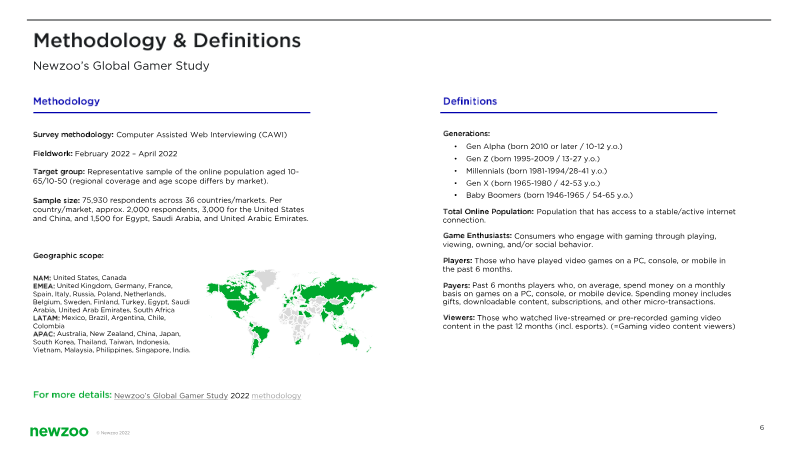Click the blue Methodology section heading
The width and height of the screenshot is (800, 450).
[x=66, y=102]
